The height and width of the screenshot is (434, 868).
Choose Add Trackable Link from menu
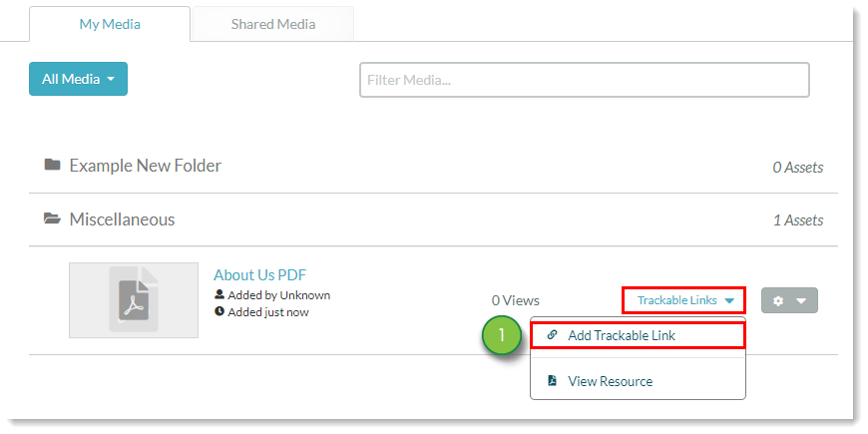click(x=638, y=335)
